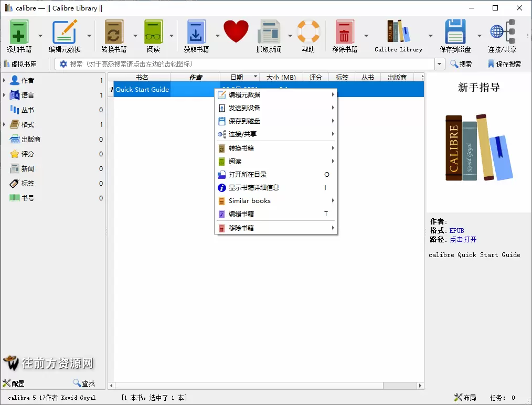The image size is (532, 405).
Task: Focus the search input field
Action: pos(251,64)
